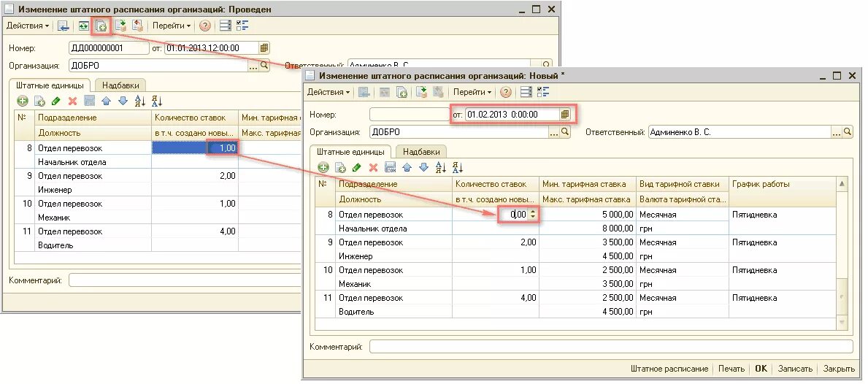Click the reread/refresh icon in the Проведен window toolbar
Viewport: 868px width, 384px height.
click(x=84, y=26)
